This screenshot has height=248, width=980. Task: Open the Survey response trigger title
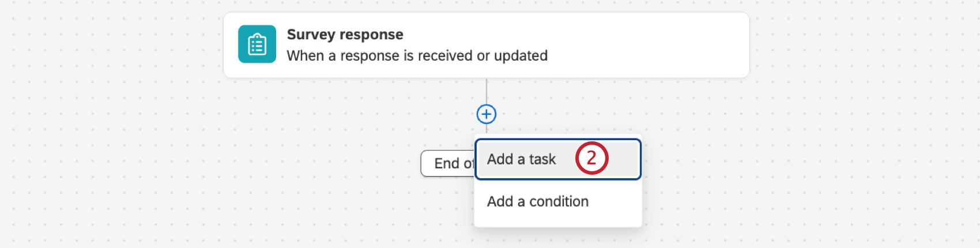coord(345,35)
